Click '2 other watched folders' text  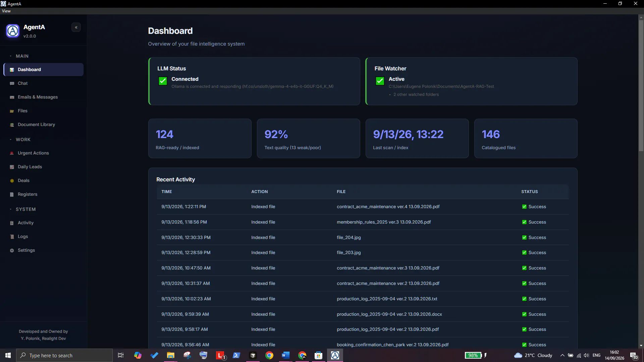click(x=416, y=95)
